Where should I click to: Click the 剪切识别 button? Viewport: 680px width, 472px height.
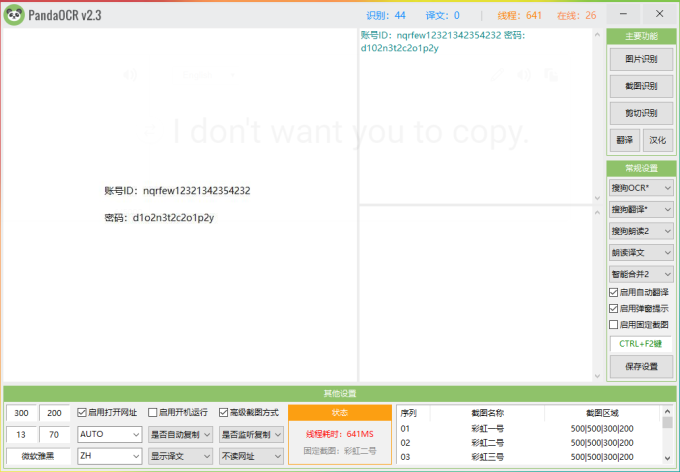[x=641, y=113]
